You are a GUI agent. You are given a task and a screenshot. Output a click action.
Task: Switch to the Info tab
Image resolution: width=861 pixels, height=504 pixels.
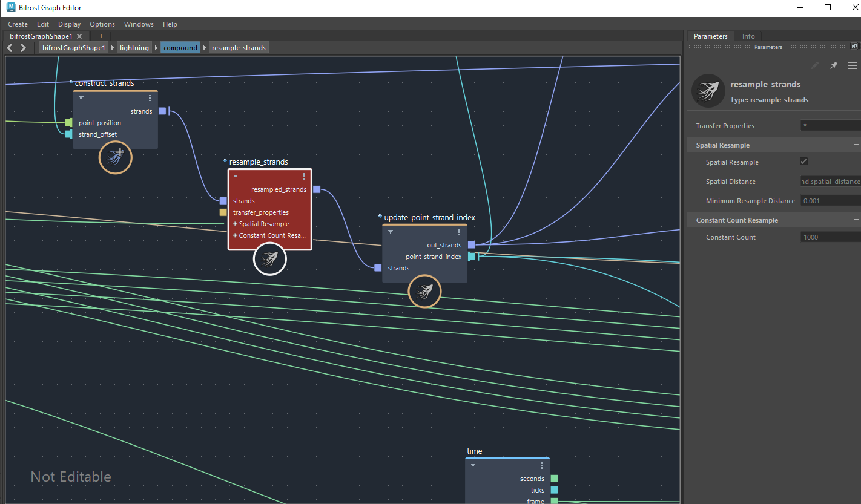pos(748,36)
